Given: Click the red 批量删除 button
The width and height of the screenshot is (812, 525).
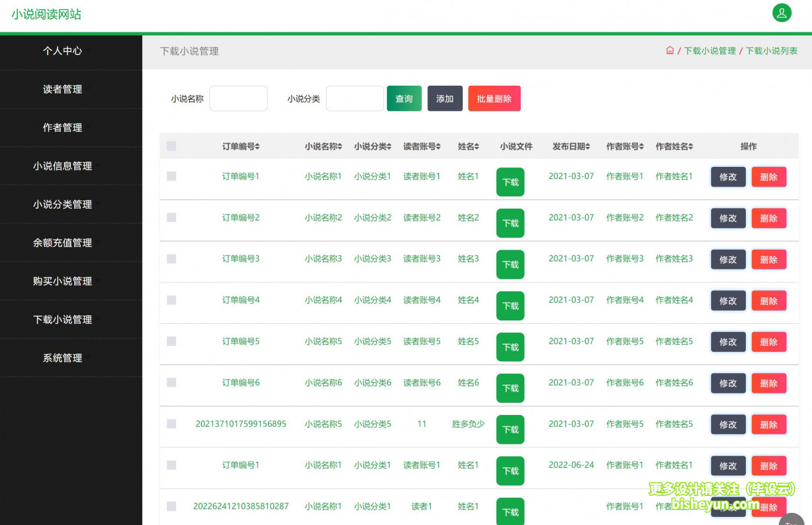Looking at the screenshot, I should (494, 99).
